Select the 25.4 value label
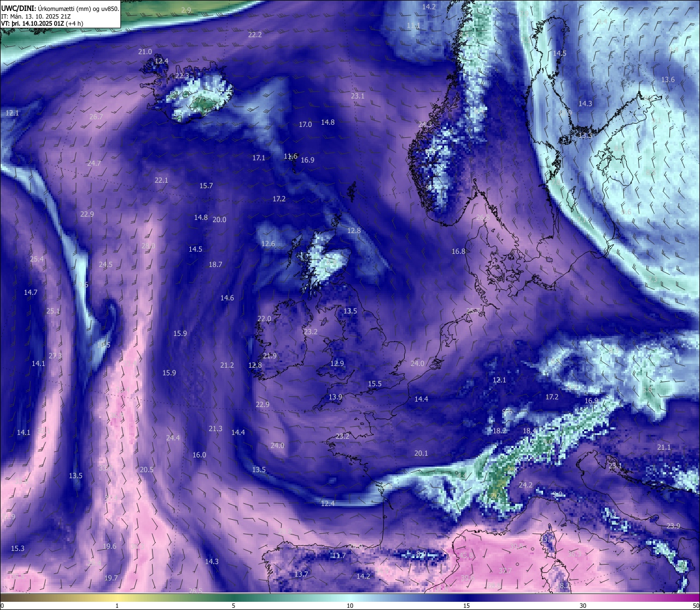The width and height of the screenshot is (700, 610). pos(37,259)
